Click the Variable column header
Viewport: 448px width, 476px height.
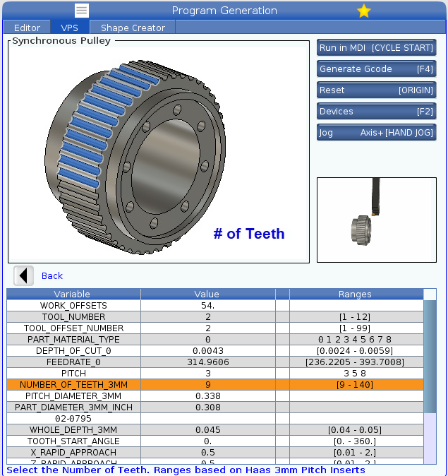coord(73,294)
